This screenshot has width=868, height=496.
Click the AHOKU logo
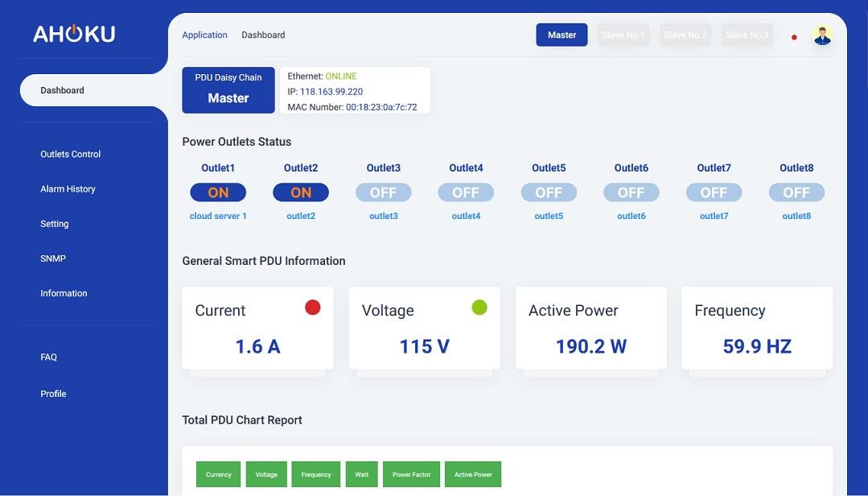click(74, 34)
